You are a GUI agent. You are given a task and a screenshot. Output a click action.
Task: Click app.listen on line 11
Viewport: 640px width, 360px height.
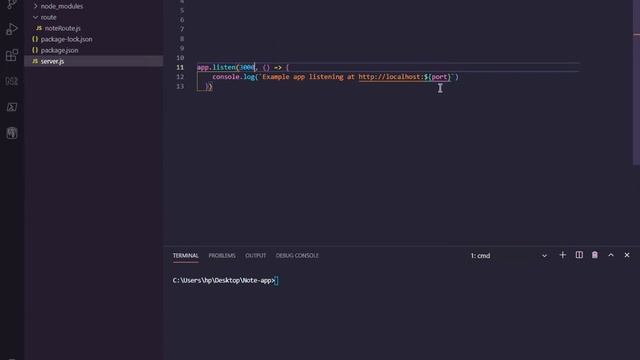(x=216, y=67)
